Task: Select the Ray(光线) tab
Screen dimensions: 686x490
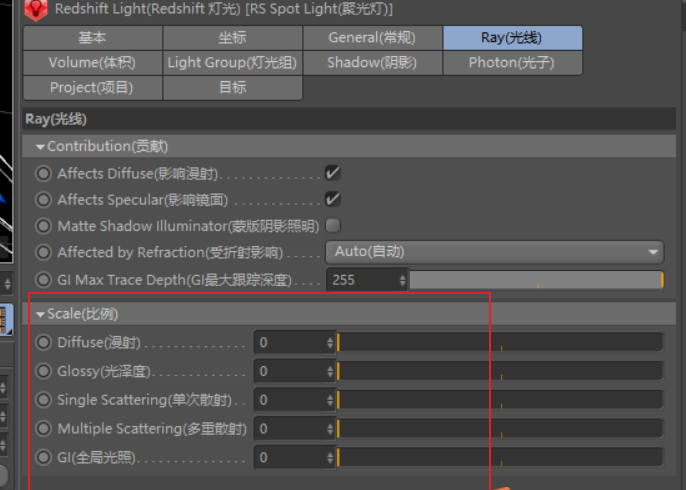Action: click(x=512, y=38)
